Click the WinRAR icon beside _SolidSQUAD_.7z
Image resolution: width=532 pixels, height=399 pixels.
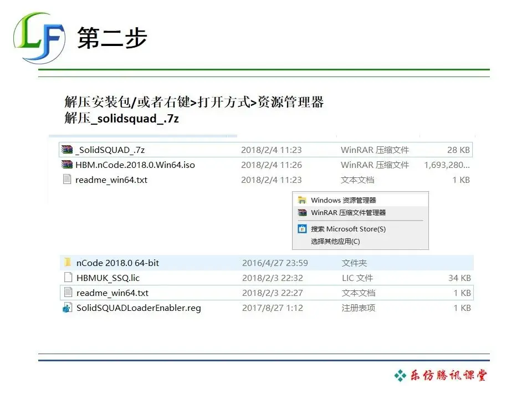67,150
